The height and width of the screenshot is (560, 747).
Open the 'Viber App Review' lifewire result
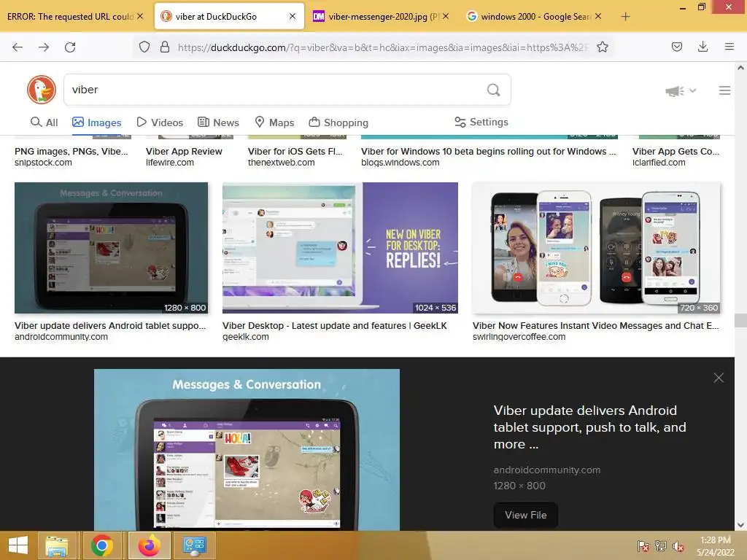pyautogui.click(x=184, y=152)
